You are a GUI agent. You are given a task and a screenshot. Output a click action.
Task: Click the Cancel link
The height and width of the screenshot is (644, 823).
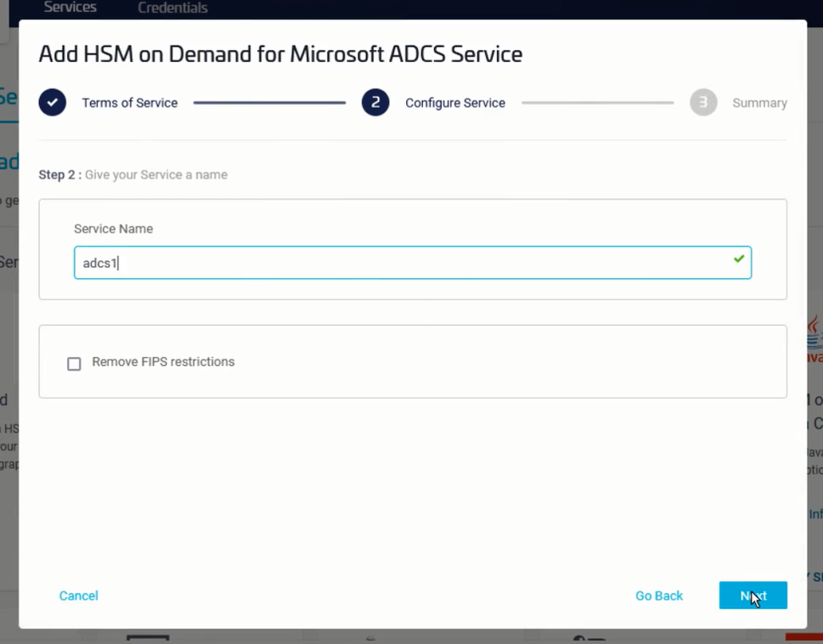click(x=78, y=596)
